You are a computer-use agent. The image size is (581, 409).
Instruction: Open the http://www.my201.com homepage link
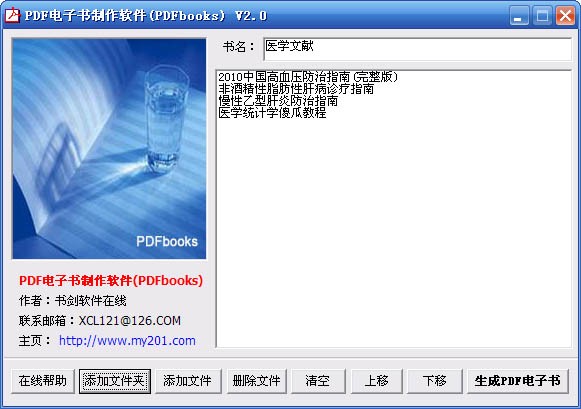click(x=127, y=340)
